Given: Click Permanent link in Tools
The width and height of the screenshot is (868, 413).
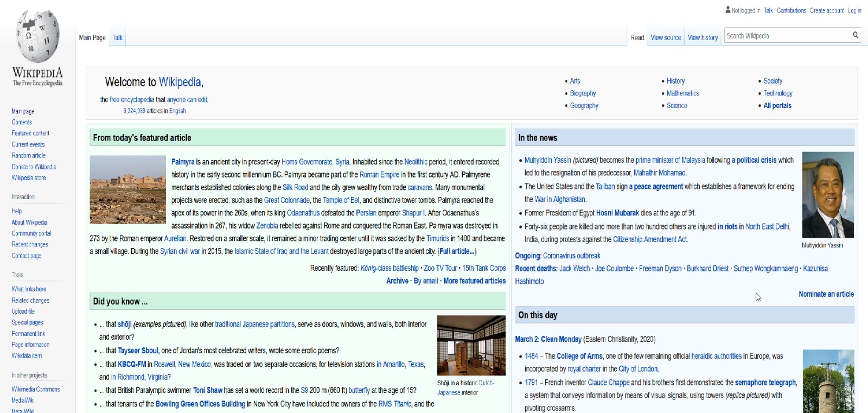Looking at the screenshot, I should [x=28, y=333].
